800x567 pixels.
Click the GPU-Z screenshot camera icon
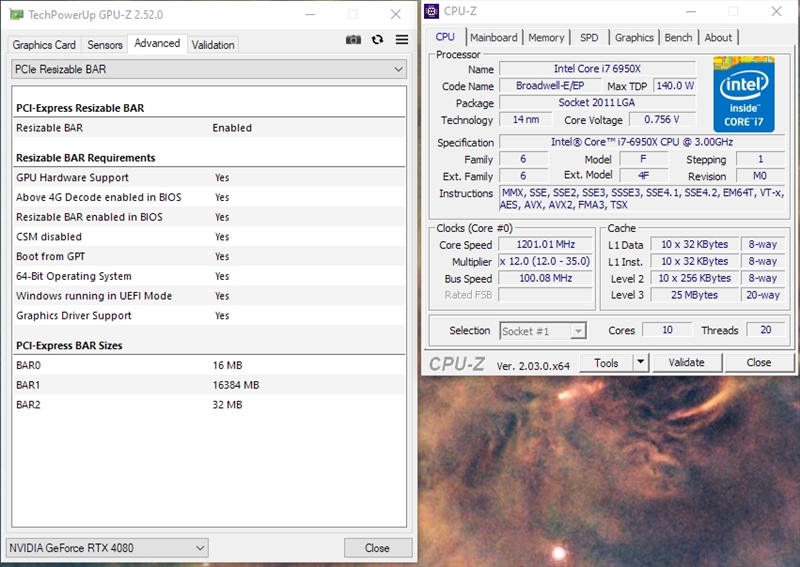(353, 40)
